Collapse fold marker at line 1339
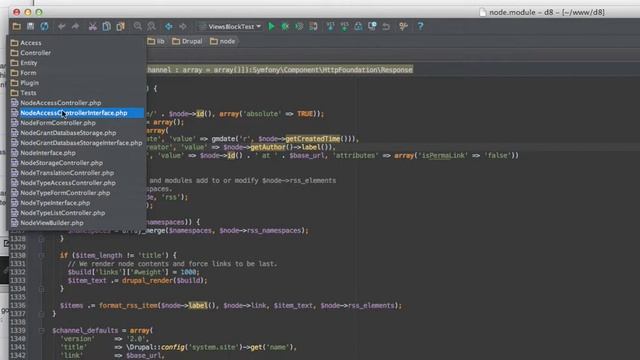 point(42,331)
